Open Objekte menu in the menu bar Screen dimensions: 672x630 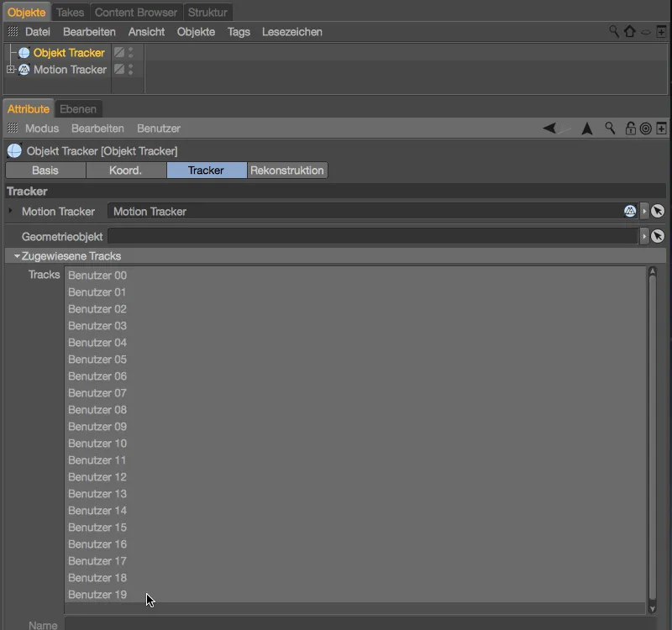(x=196, y=32)
